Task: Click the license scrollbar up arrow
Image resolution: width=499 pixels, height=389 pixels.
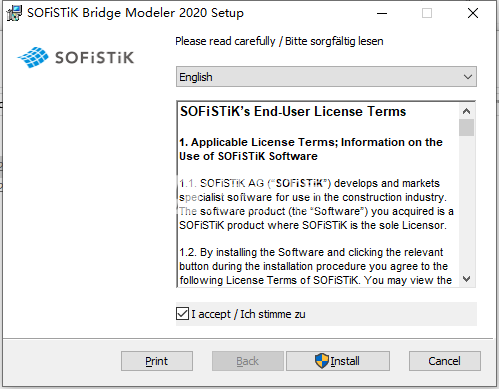Action: 467,111
